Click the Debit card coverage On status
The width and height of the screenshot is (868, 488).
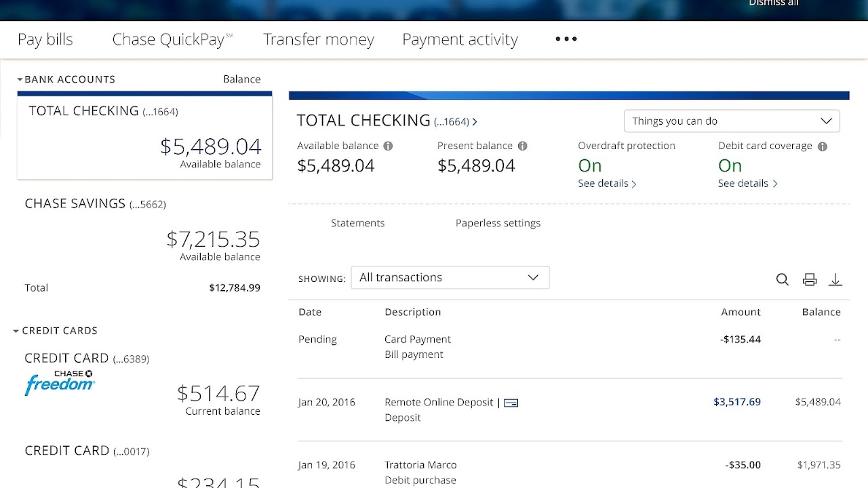[x=730, y=166]
